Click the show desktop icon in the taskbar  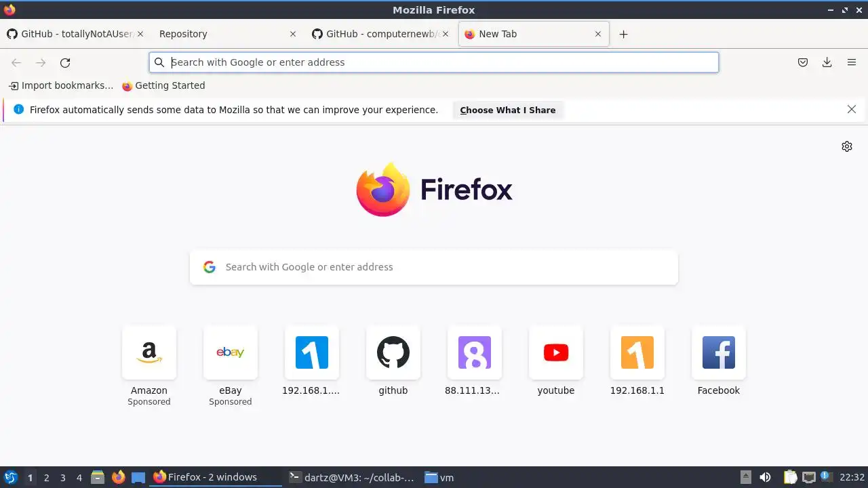(x=138, y=478)
